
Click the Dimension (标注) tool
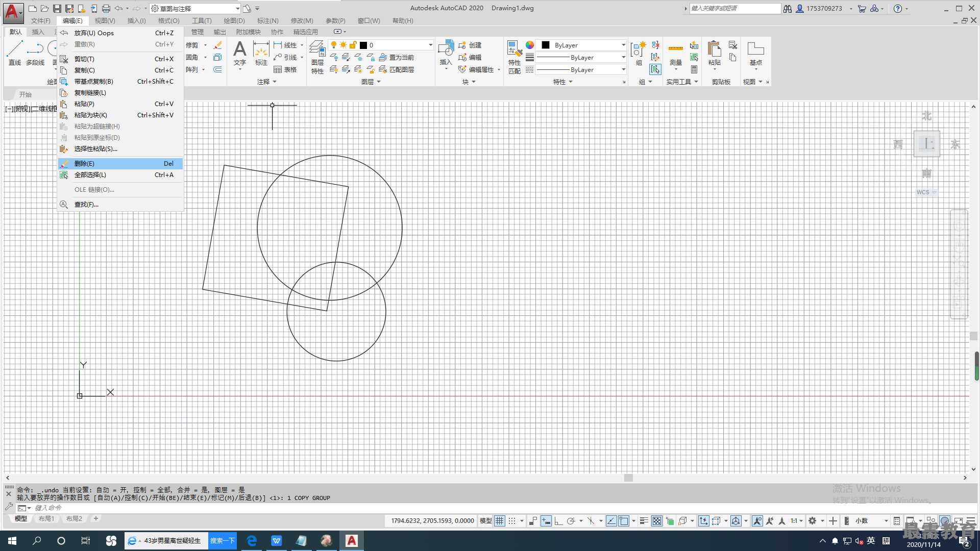pyautogui.click(x=261, y=53)
